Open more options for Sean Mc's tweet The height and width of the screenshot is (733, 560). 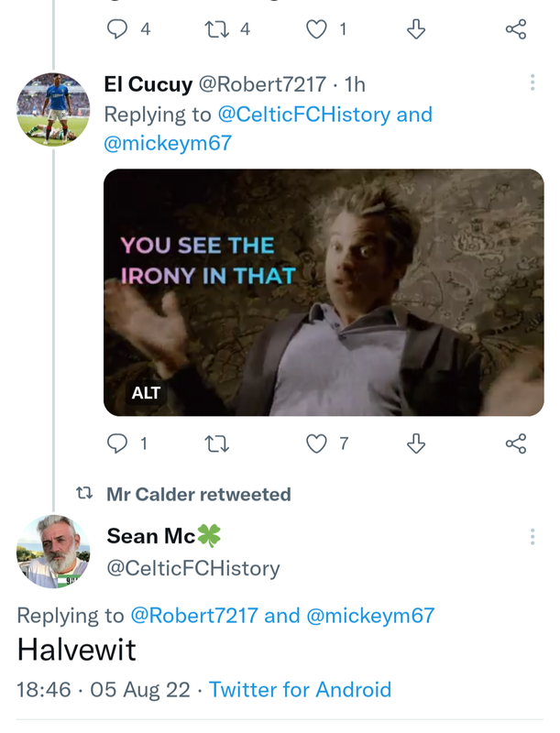[533, 537]
